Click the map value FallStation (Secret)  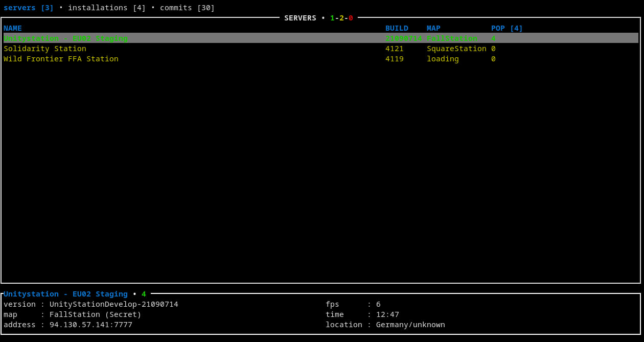coord(96,314)
